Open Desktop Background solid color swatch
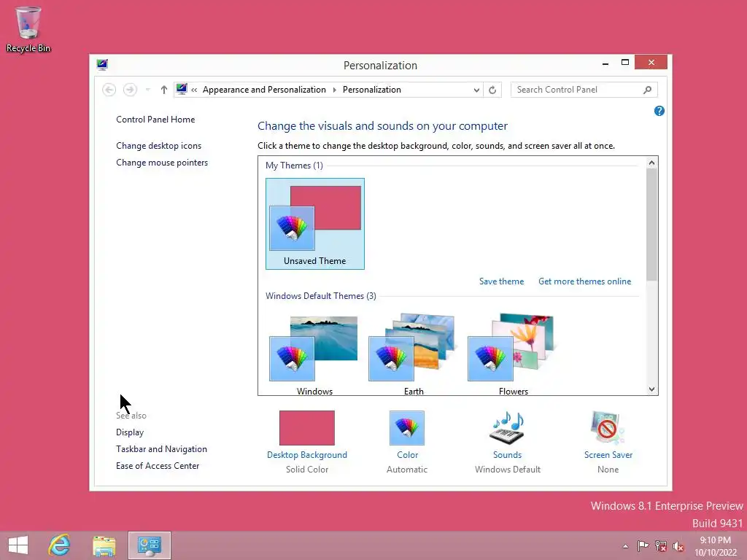The width and height of the screenshot is (747, 560). [307, 427]
